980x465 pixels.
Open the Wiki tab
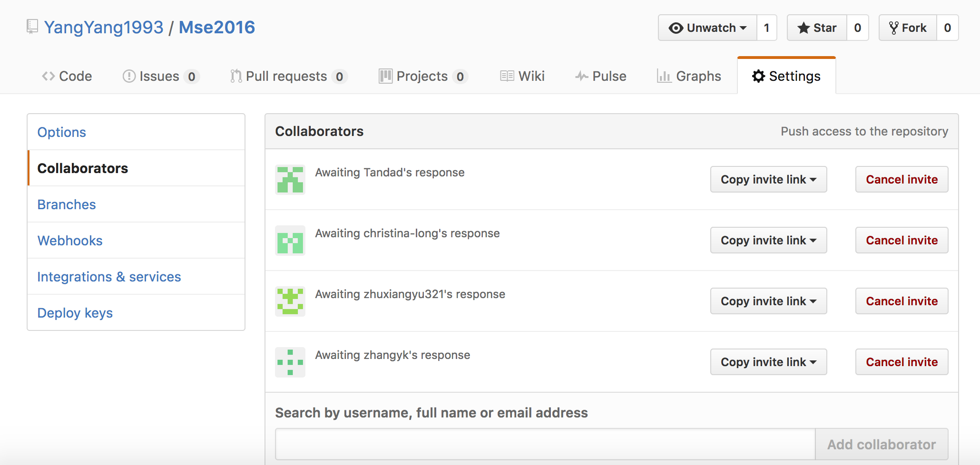[x=522, y=76]
